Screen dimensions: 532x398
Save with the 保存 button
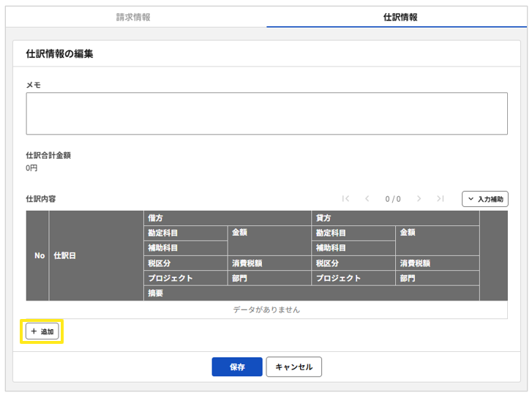237,367
